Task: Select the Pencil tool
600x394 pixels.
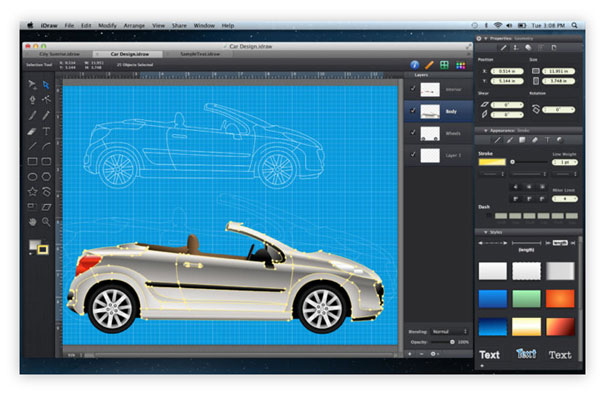Action: click(46, 115)
